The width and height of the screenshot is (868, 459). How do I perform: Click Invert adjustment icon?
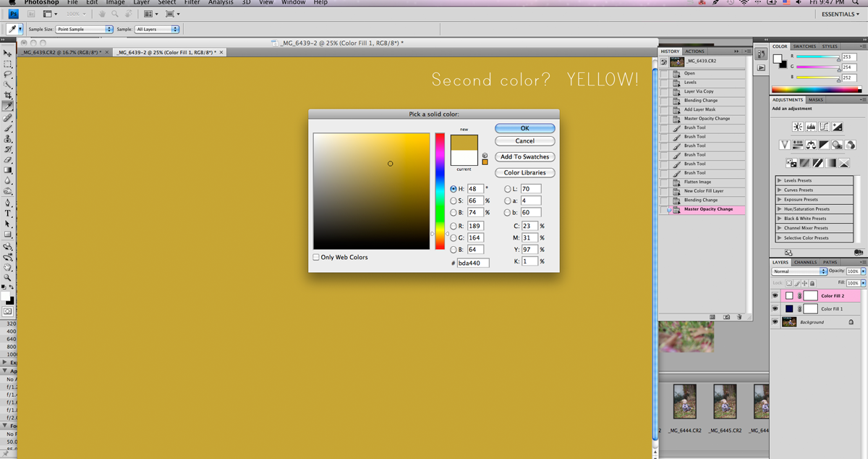[791, 163]
